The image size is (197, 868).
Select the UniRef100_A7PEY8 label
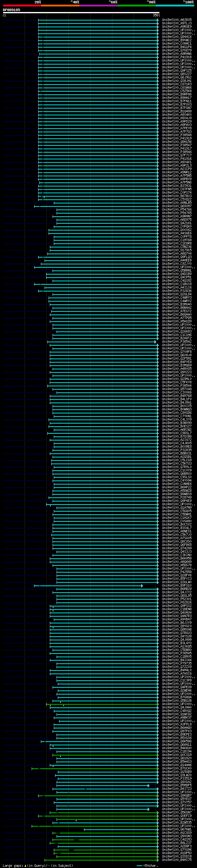[176, 128]
